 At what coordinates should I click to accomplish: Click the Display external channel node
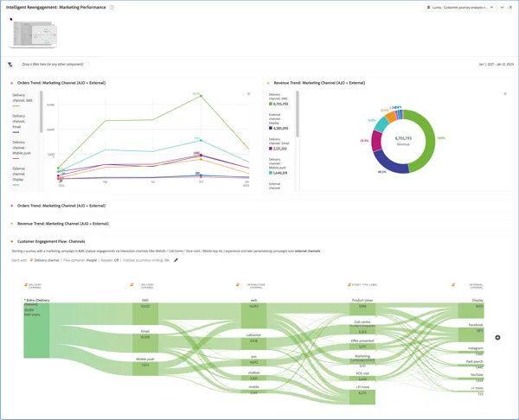pyautogui.click(x=471, y=310)
